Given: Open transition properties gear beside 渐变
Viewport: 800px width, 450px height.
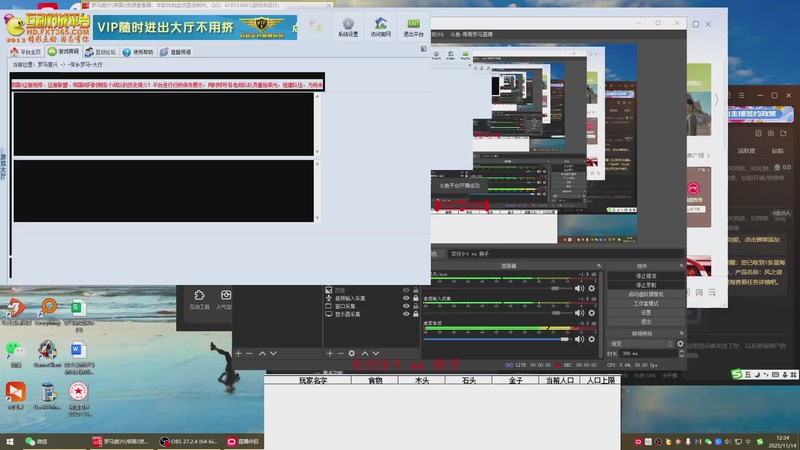Looking at the screenshot, I should [680, 344].
